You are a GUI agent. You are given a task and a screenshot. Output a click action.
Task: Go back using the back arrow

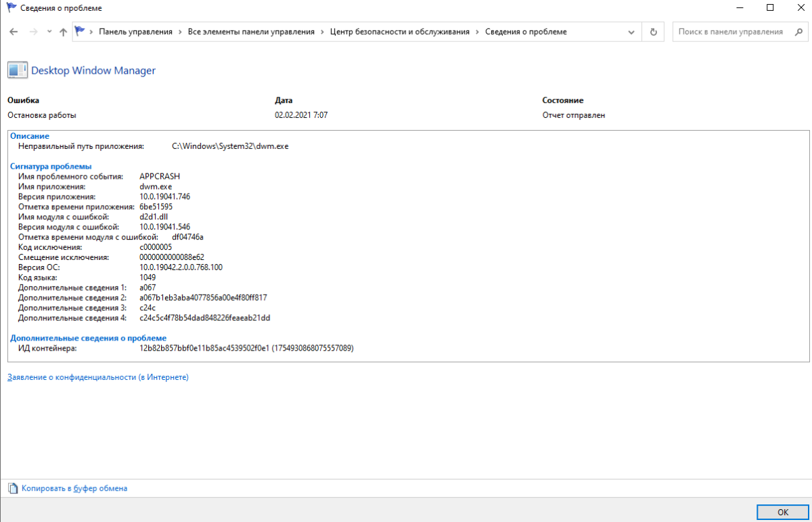[x=14, y=32]
